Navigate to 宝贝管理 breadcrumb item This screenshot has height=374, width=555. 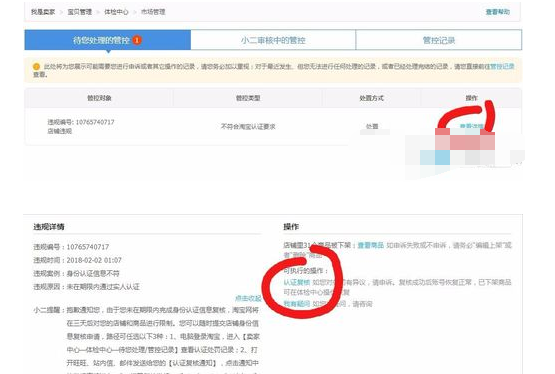point(80,12)
